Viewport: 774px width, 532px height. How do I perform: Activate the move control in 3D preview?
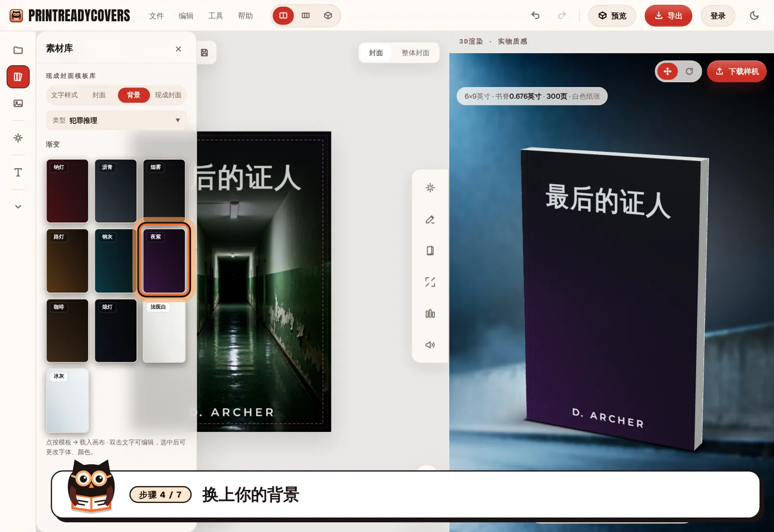(x=668, y=72)
